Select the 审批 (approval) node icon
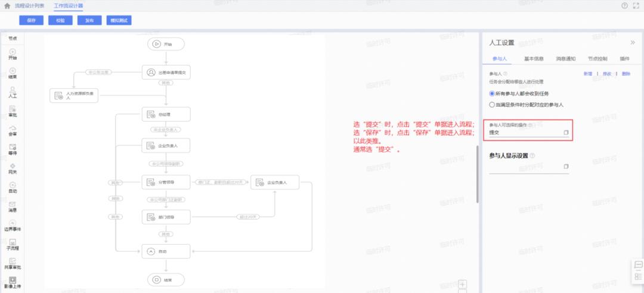The height and width of the screenshot is (293, 644). 13,109
